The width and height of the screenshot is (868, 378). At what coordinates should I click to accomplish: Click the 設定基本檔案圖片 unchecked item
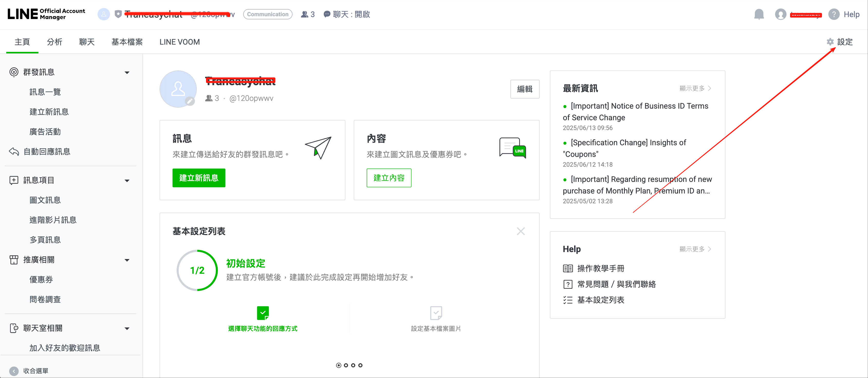436,318
